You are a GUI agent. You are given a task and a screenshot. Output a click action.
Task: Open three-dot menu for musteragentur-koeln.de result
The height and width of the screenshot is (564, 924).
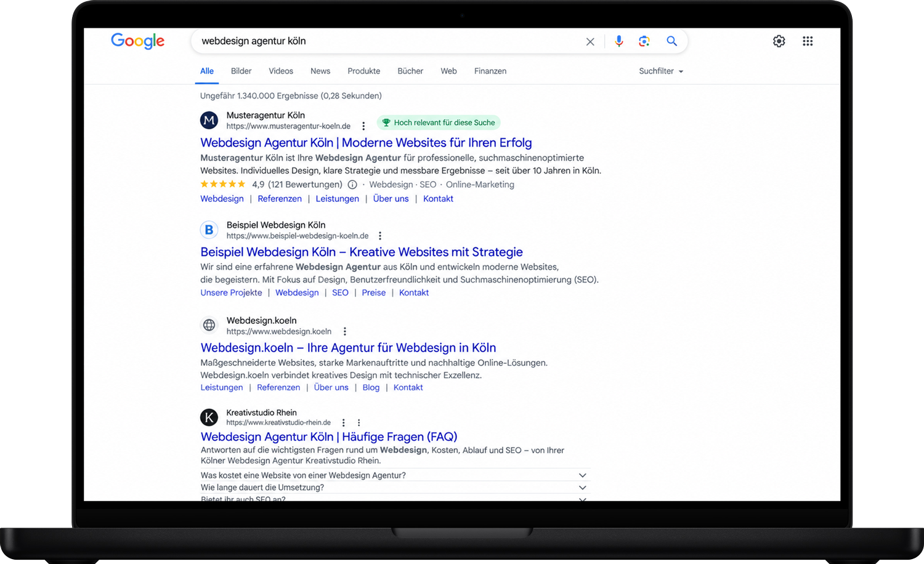coord(363,126)
